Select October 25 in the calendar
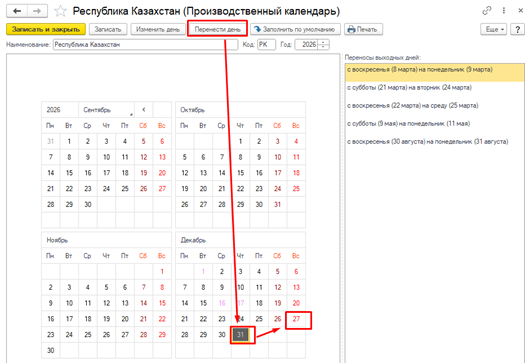 click(x=296, y=189)
